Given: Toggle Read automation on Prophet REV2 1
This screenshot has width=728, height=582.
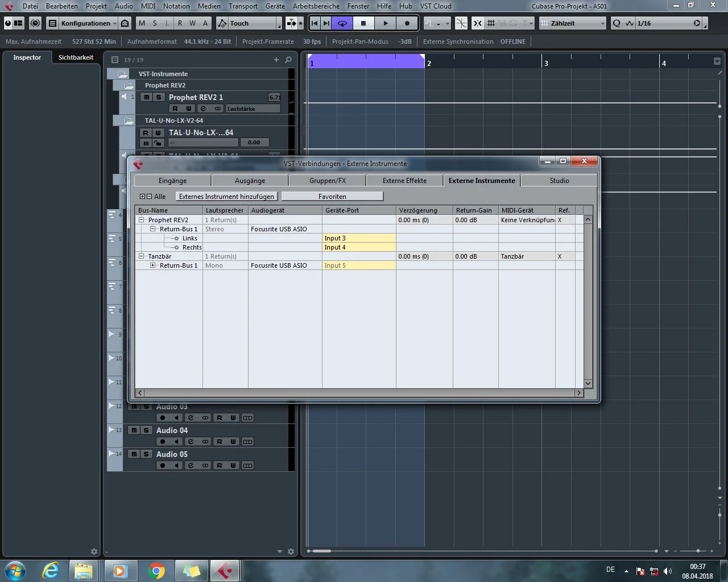Looking at the screenshot, I should pyautogui.click(x=175, y=109).
